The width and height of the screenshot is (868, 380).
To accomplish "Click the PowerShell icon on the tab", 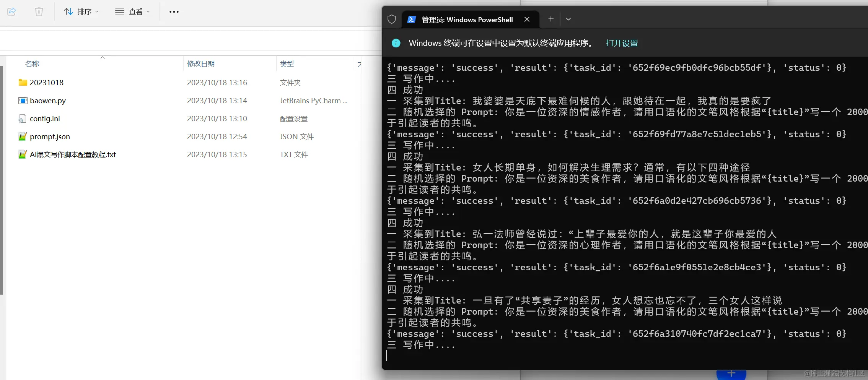I will (x=412, y=19).
